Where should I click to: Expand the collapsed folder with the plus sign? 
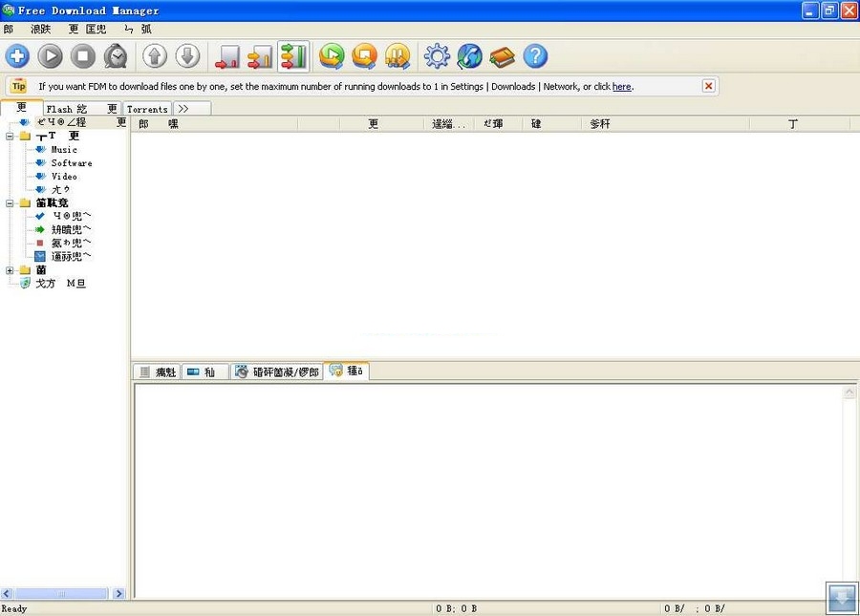[10, 270]
